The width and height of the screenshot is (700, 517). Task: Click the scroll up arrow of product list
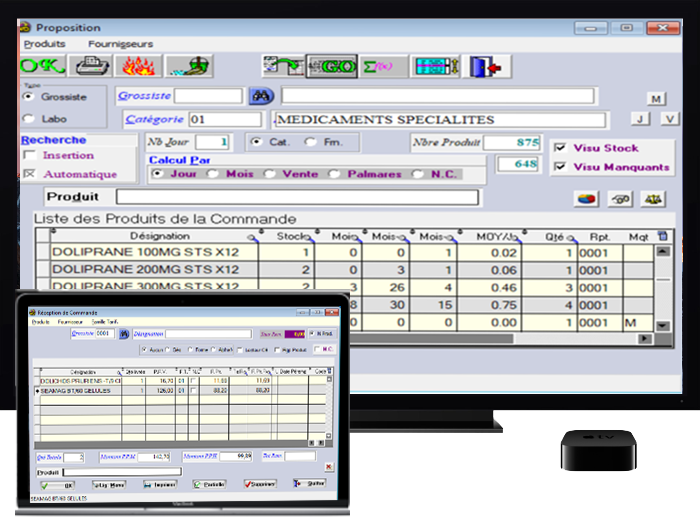pyautogui.click(x=663, y=251)
